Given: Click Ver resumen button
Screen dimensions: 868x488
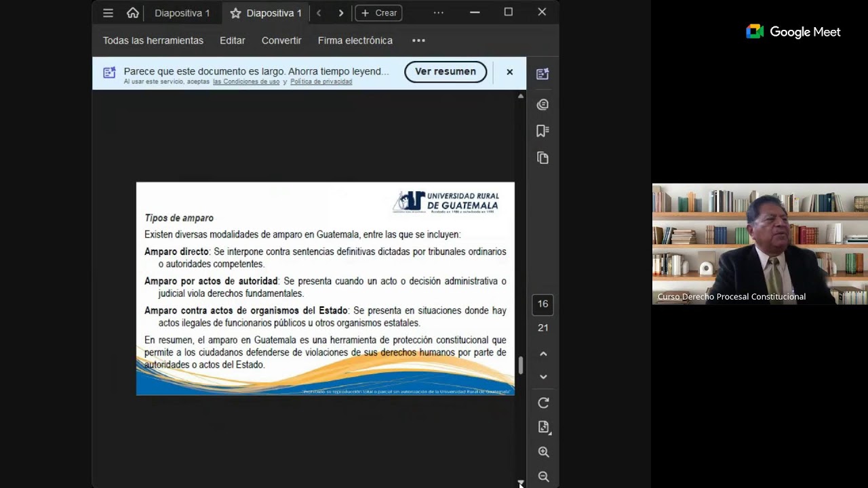Looking at the screenshot, I should 446,72.
